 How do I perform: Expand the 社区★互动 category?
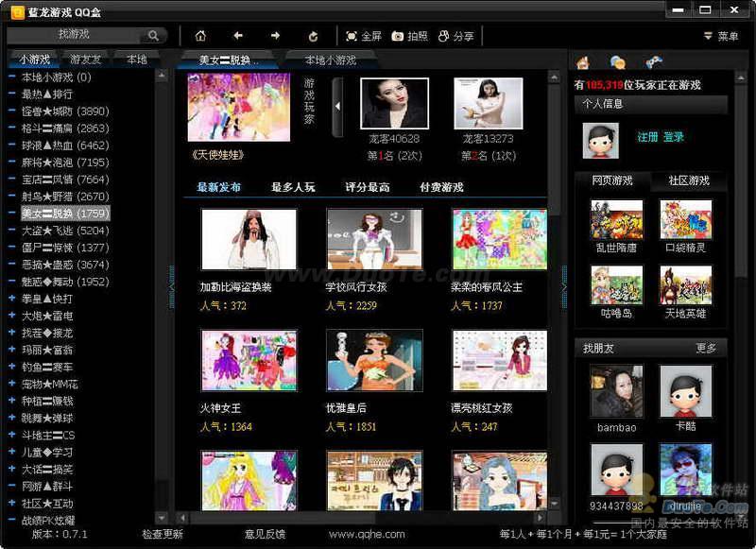point(12,504)
